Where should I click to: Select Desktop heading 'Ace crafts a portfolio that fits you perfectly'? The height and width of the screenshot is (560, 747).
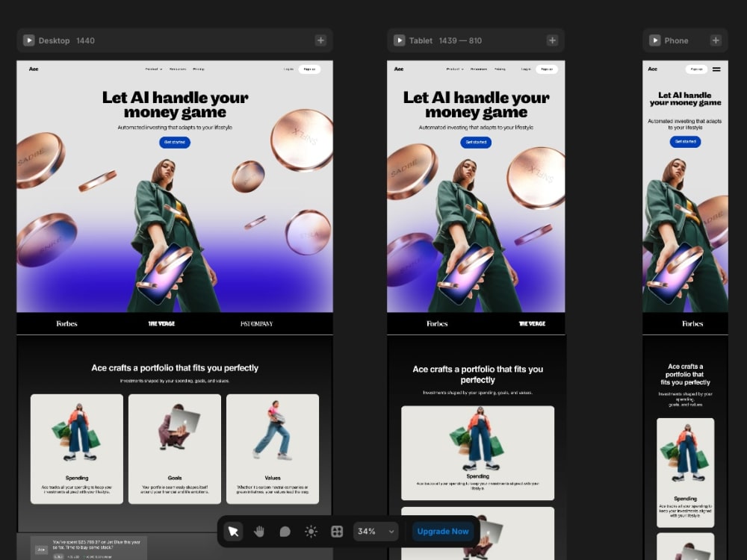[x=175, y=368]
